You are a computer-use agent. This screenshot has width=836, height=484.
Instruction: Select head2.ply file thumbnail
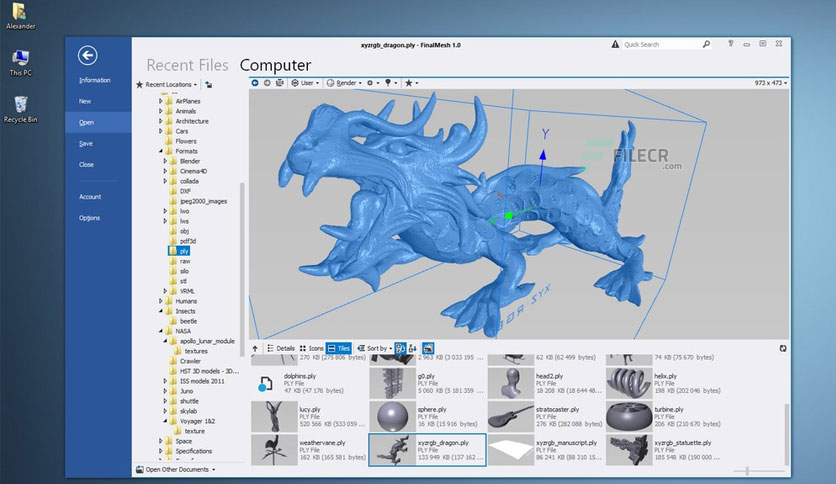click(x=511, y=383)
